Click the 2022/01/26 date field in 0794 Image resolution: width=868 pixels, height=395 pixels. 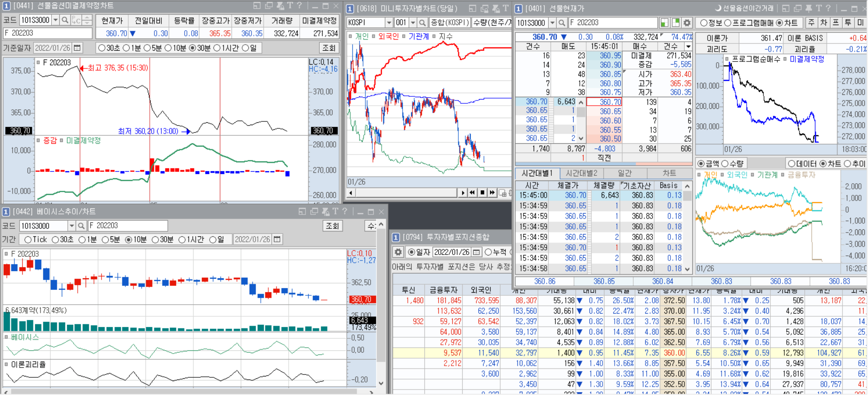point(452,252)
